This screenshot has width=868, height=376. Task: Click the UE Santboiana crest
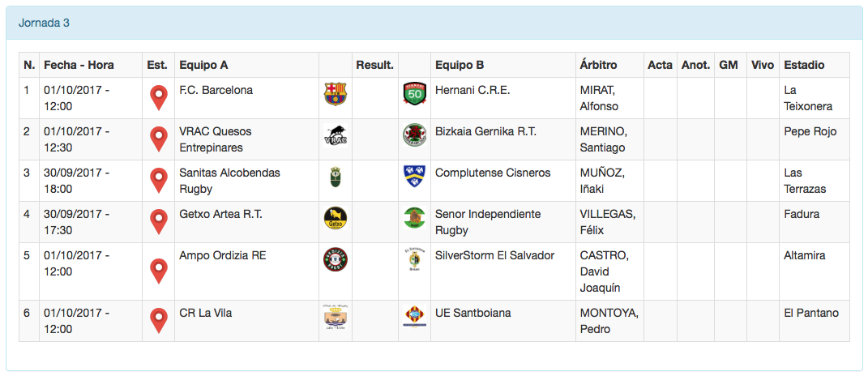pos(414,317)
